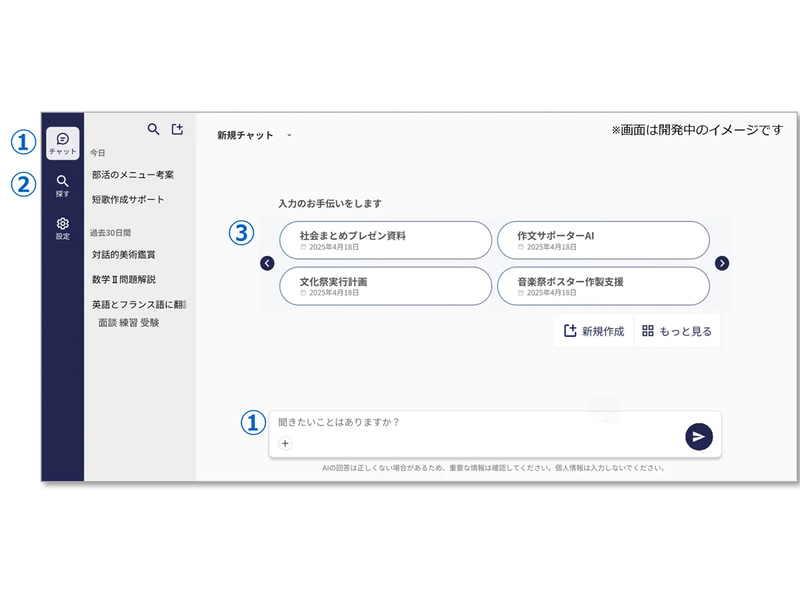This screenshot has height=600, width=800.
Task: Select the 作文サポーターAI suggestion card
Action: pos(604,240)
